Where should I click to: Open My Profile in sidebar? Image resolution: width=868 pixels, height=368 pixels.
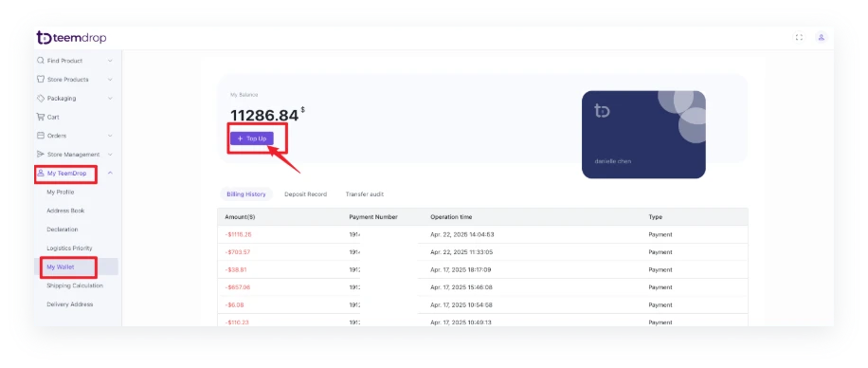[61, 192]
